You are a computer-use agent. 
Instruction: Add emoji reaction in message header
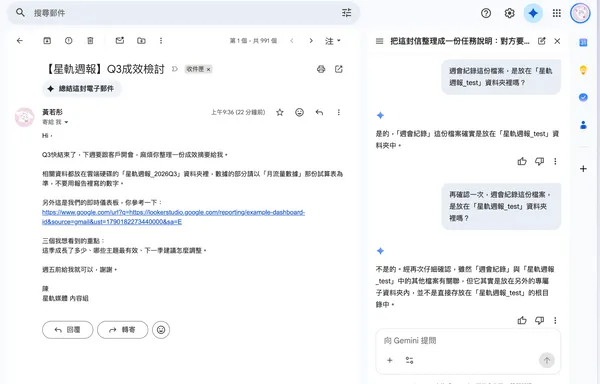[x=299, y=112]
